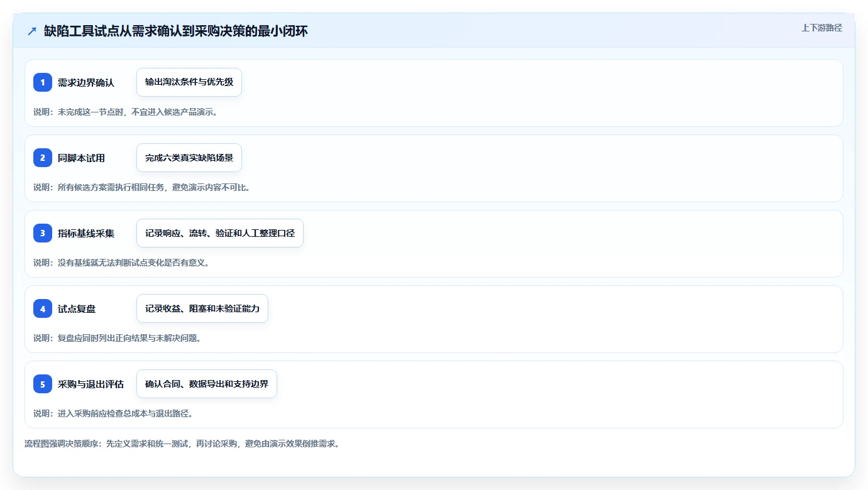Screen dimensions: 868x490
Task: Click step number 1 badge
Action: coord(43,82)
